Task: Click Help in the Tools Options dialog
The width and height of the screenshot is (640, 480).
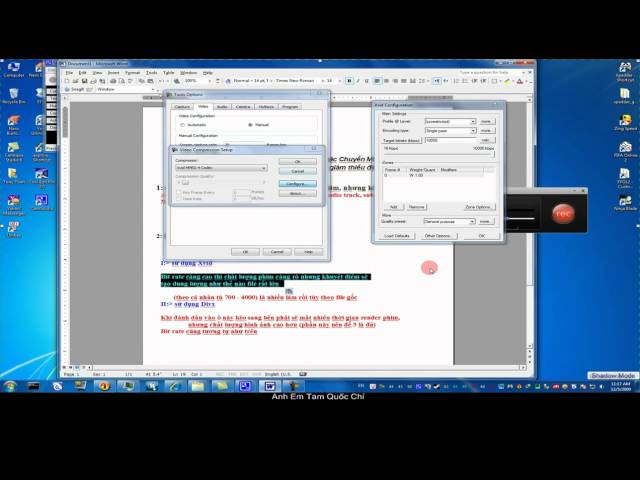Action: coord(308,252)
